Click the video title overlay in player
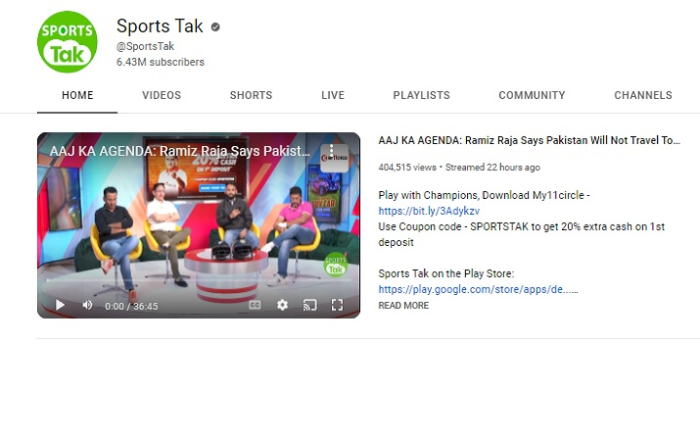700x441 pixels. (179, 151)
